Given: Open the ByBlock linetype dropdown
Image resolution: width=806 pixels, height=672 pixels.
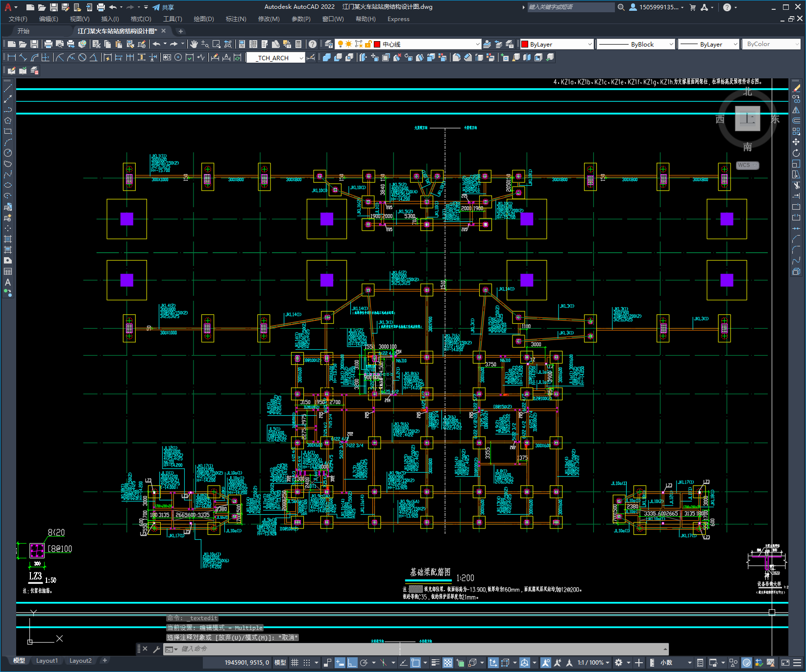Looking at the screenshot, I should 636,44.
